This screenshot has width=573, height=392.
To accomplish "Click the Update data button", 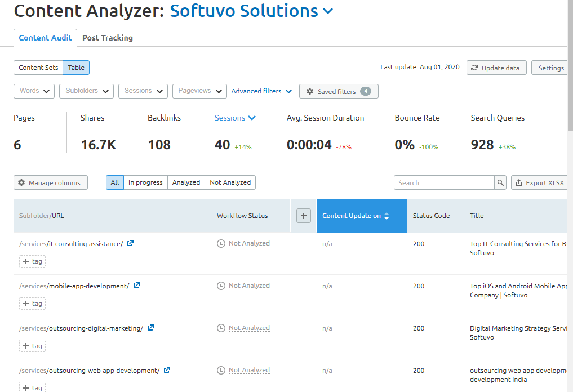I will [x=496, y=68].
